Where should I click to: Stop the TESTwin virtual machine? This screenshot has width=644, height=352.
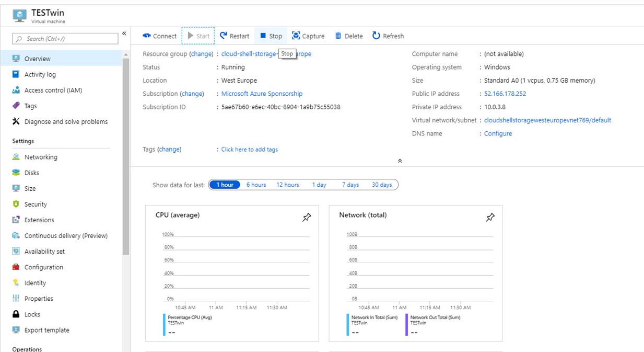click(271, 36)
